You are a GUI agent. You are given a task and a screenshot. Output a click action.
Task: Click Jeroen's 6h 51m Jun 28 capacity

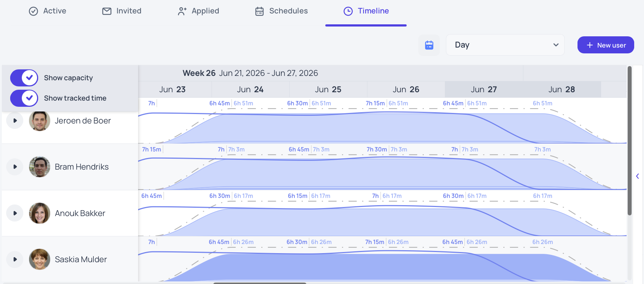(x=543, y=103)
